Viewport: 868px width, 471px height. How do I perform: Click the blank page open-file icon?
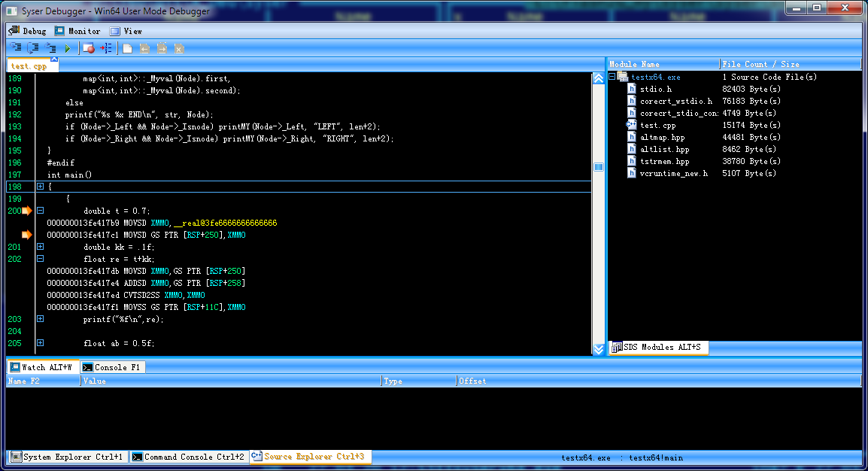pyautogui.click(x=127, y=49)
